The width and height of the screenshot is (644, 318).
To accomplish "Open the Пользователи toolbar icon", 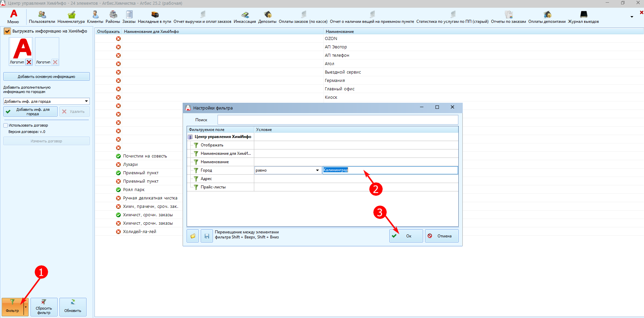I will pos(42,17).
